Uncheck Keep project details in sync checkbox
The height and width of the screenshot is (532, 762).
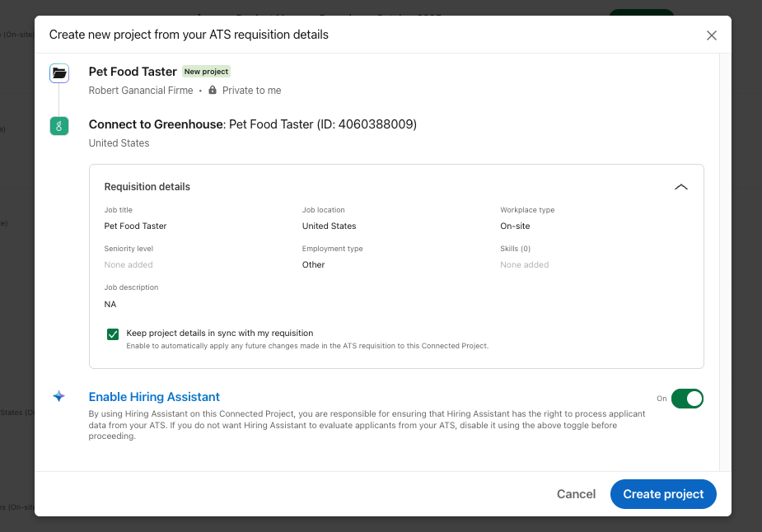pyautogui.click(x=113, y=334)
